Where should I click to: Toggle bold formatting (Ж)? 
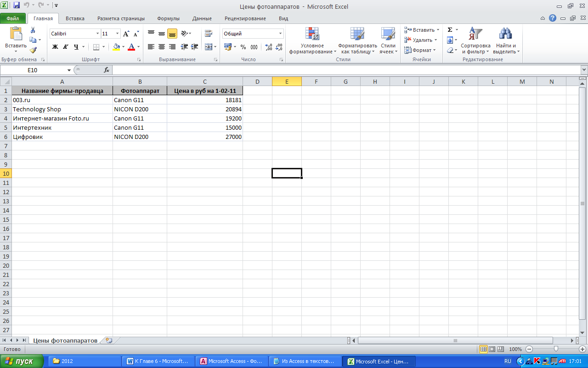point(55,46)
